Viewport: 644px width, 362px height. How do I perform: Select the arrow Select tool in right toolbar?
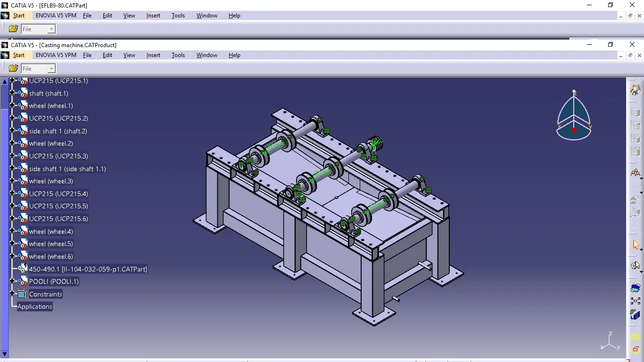[636, 245]
